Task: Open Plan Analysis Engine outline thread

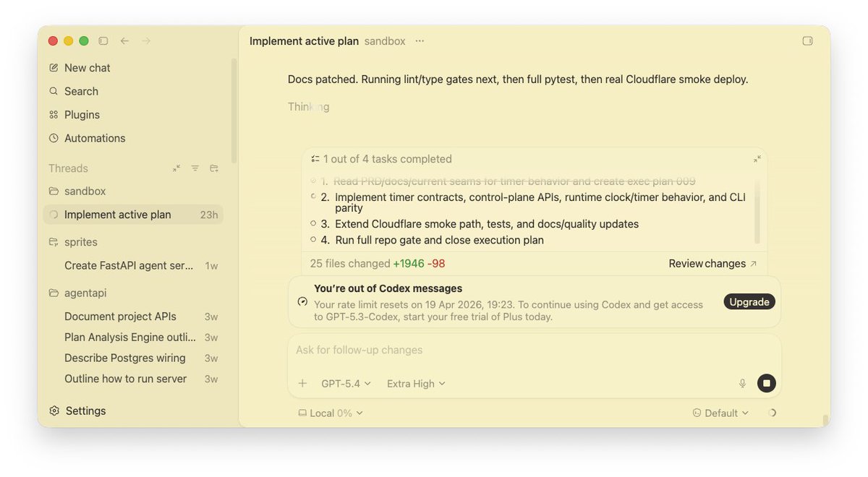Action: pos(133,338)
